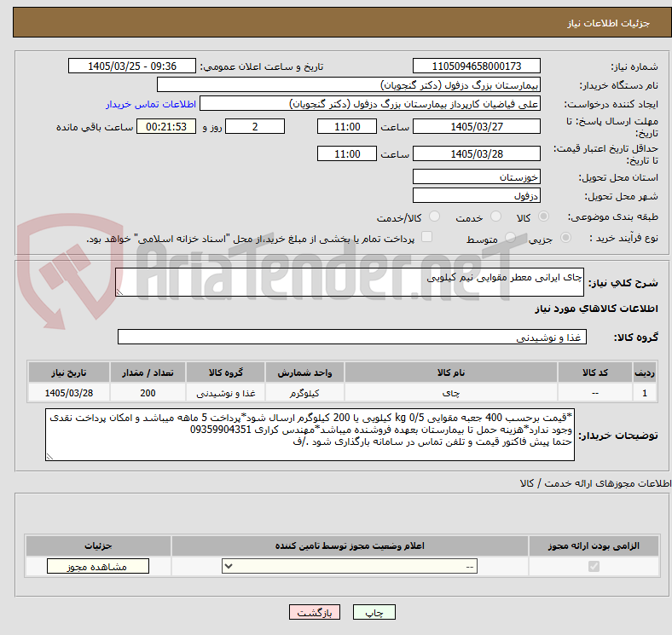This screenshot has height=635, width=672.
Task: Click the الزامی بودن ارائه مجوز column header
Action: 594,546
